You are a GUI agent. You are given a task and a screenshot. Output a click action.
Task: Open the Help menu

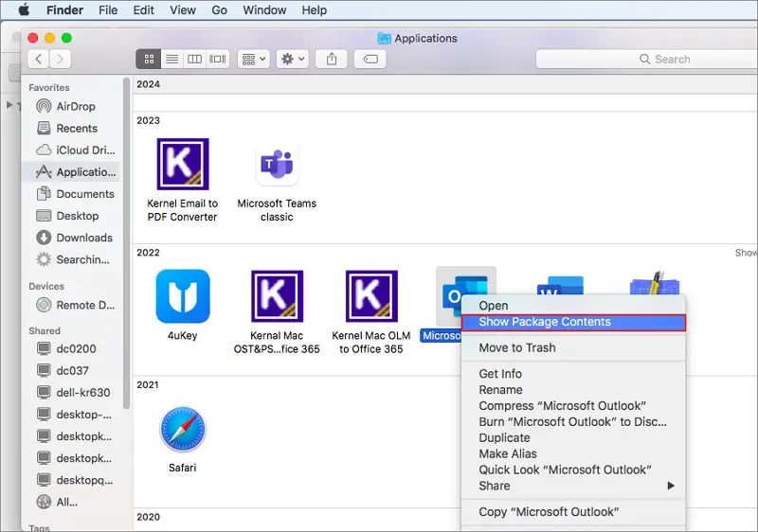click(315, 10)
